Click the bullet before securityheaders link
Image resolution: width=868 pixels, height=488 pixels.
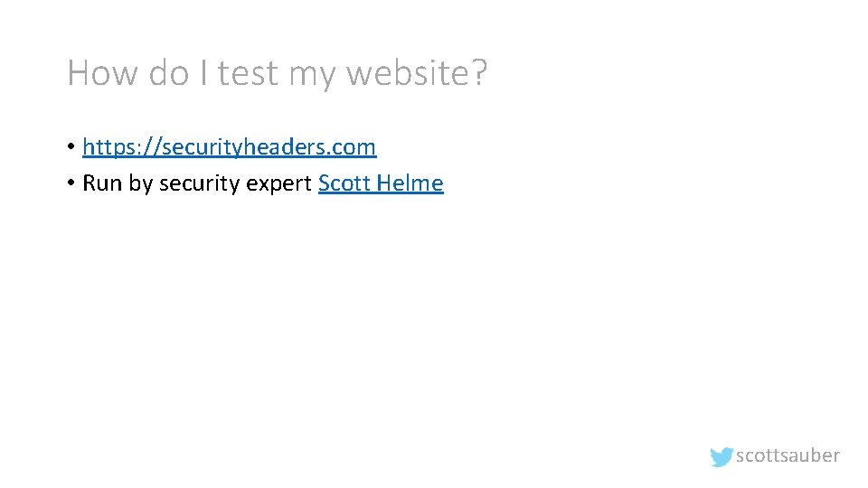click(71, 146)
